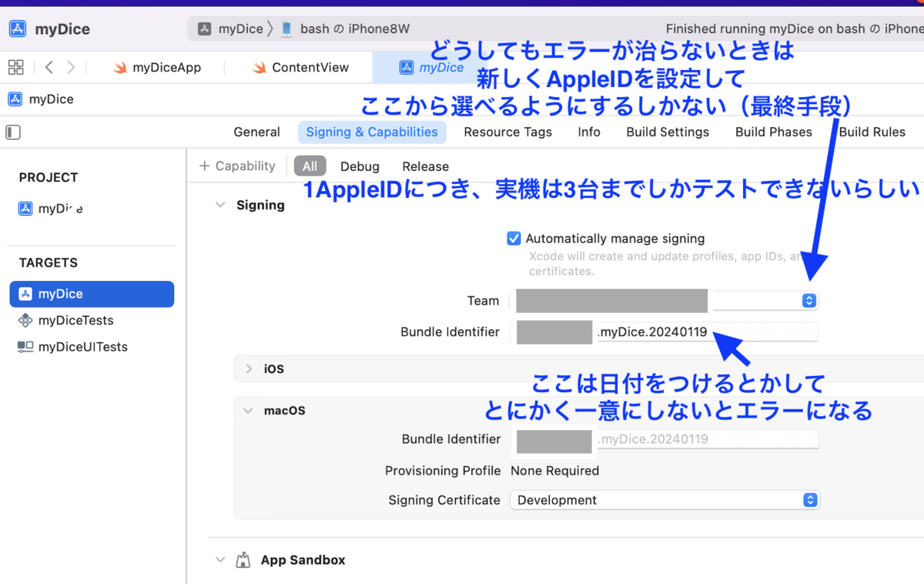Collapse the macOS signing section
Image resolution: width=924 pixels, height=584 pixels.
tap(248, 411)
